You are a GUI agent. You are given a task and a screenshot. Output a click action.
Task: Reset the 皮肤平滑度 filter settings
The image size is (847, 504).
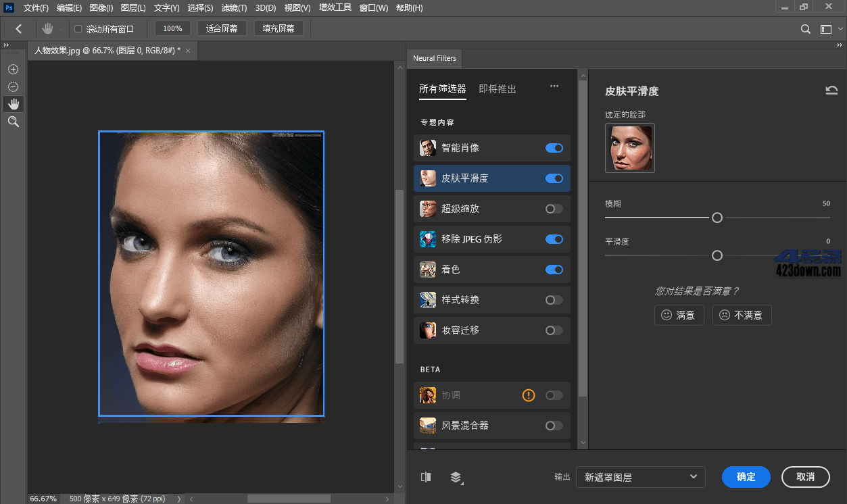[x=831, y=90]
